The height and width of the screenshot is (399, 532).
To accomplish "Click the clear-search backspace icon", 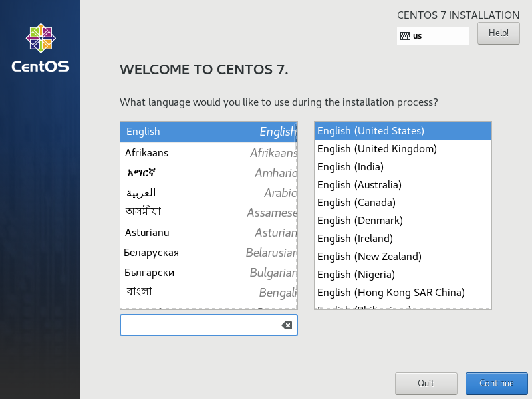I will 285,325.
